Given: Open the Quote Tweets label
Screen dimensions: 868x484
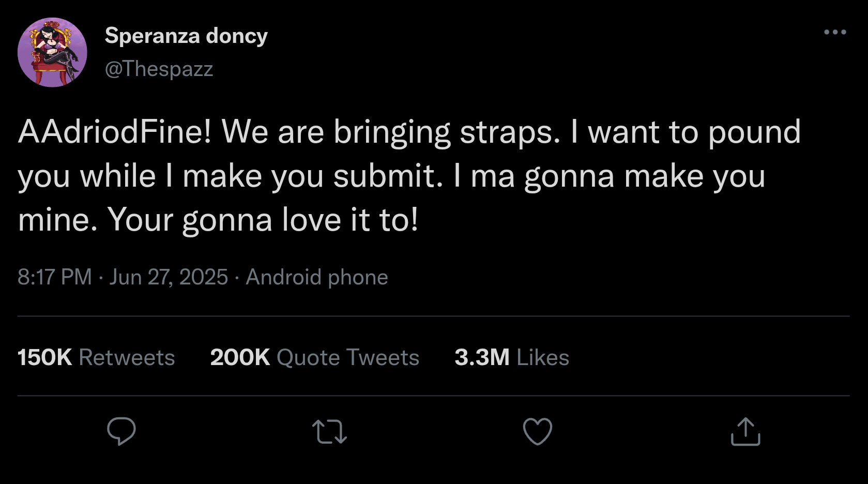Looking at the screenshot, I should 347,357.
